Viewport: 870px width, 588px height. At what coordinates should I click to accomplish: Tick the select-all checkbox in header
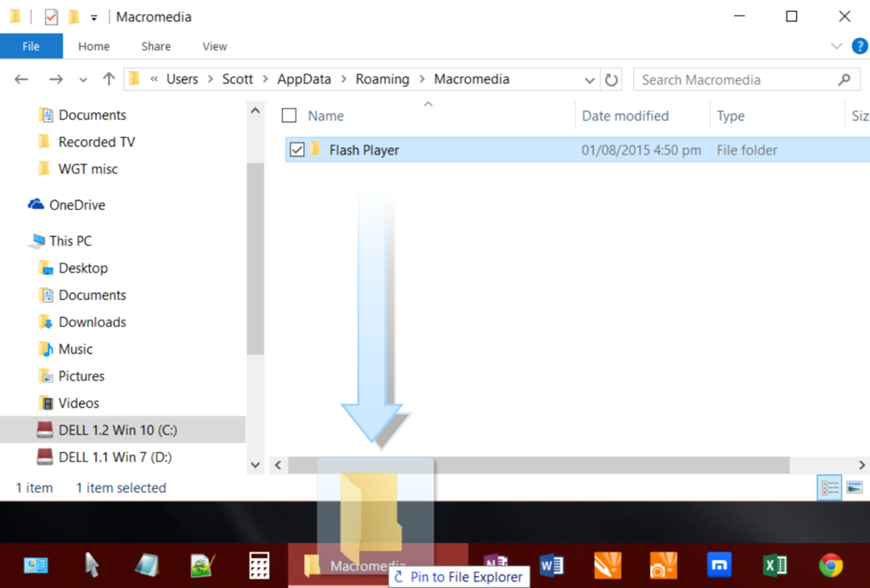(289, 116)
